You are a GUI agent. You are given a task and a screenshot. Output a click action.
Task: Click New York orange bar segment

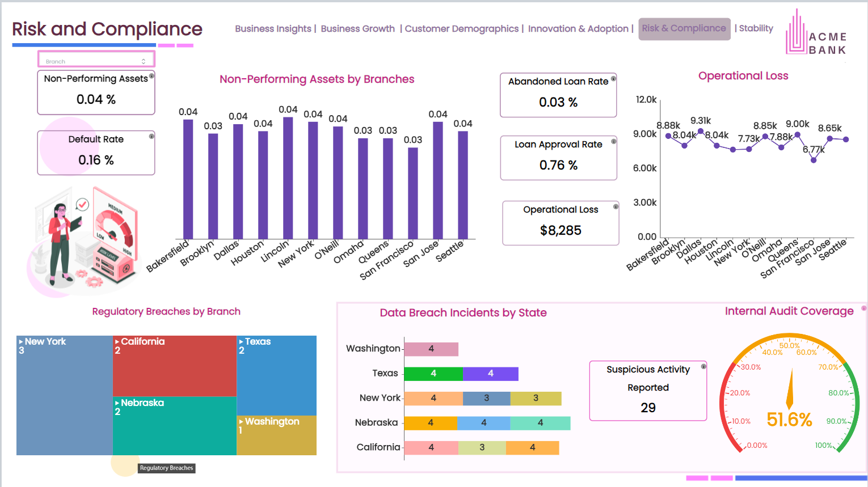(x=433, y=399)
